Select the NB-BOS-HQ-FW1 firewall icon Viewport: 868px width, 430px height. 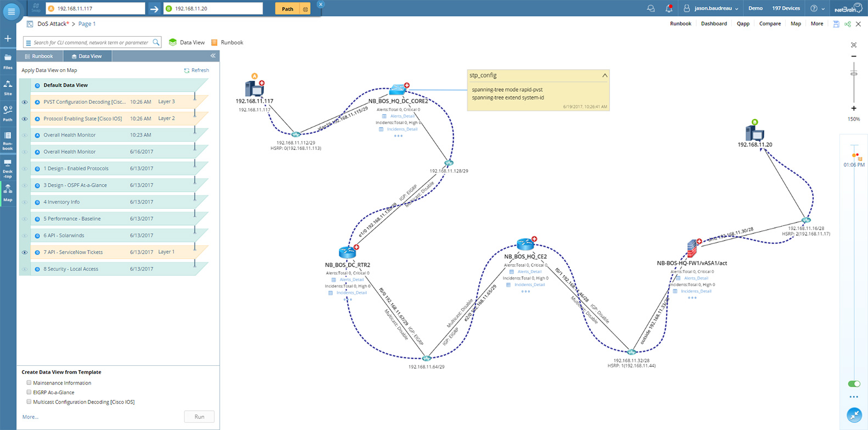point(692,249)
